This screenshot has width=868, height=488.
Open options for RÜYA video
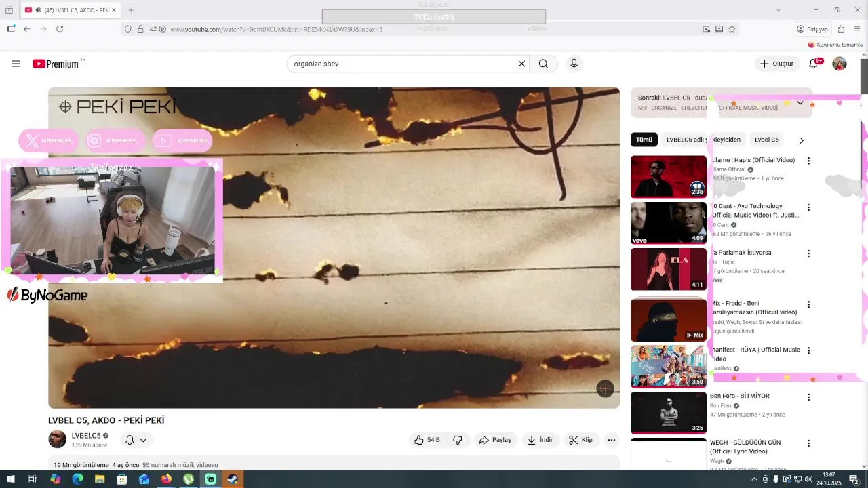[x=808, y=350]
